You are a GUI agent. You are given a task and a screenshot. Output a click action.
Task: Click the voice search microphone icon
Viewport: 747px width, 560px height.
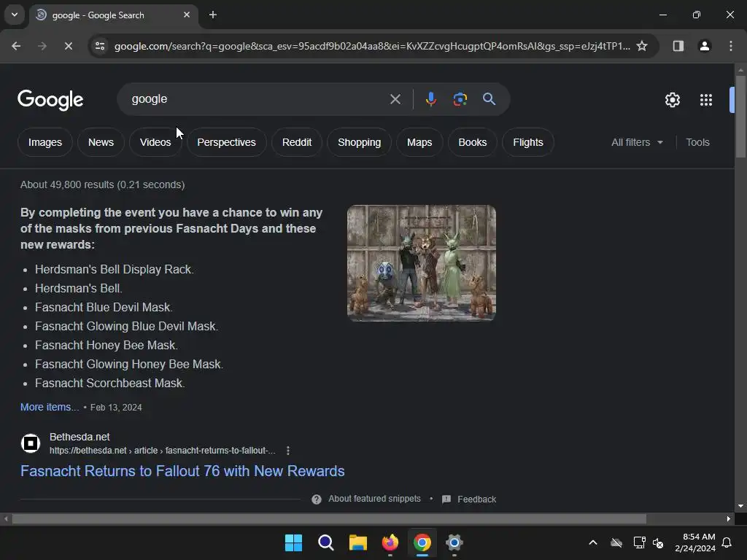430,99
